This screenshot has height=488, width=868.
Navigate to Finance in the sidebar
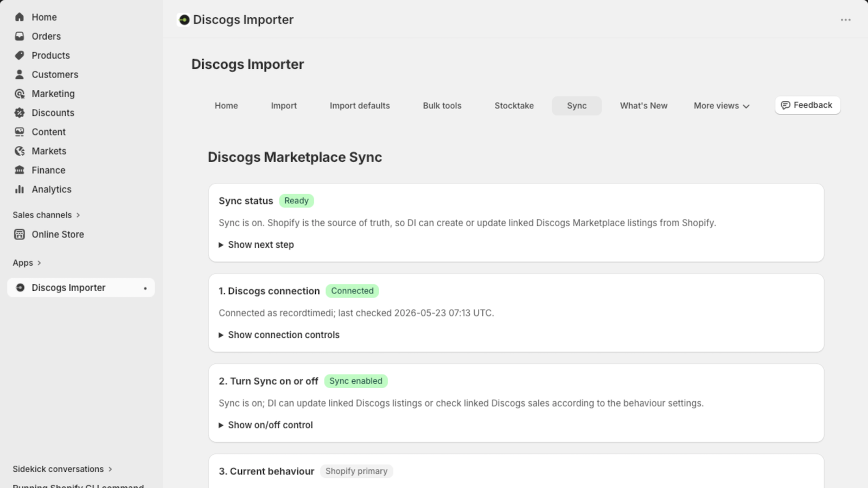coord(48,170)
